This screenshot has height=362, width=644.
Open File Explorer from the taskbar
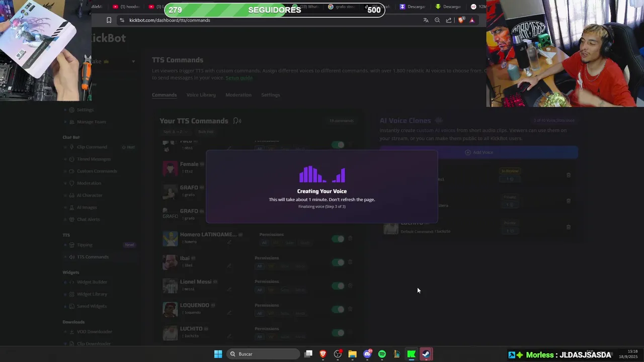[x=352, y=354]
